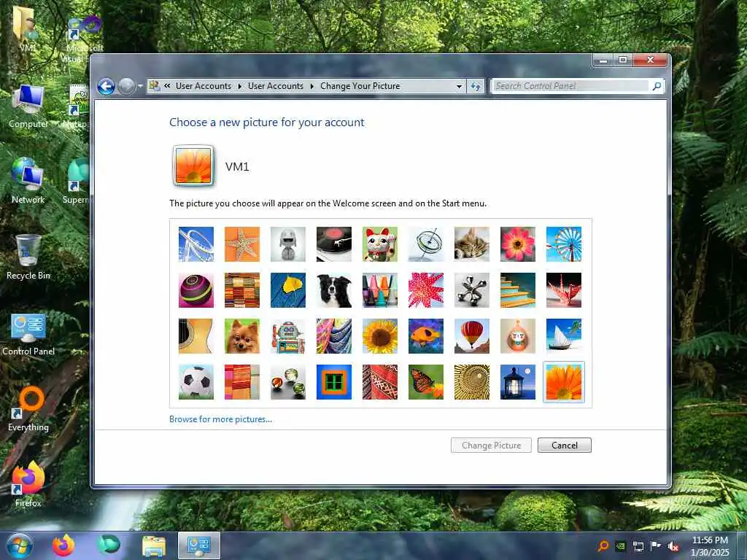The height and width of the screenshot is (560, 747).
Task: Select the orange staircase picture
Action: [518, 290]
